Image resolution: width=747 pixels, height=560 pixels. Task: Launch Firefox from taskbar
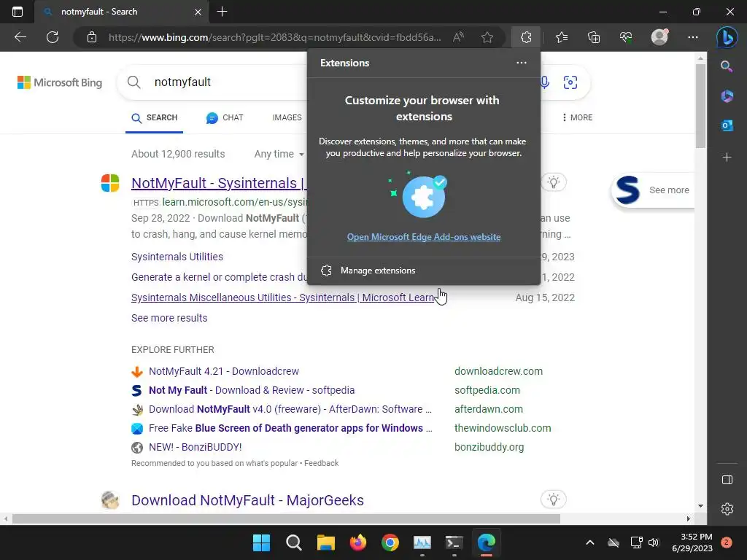[x=357, y=542]
